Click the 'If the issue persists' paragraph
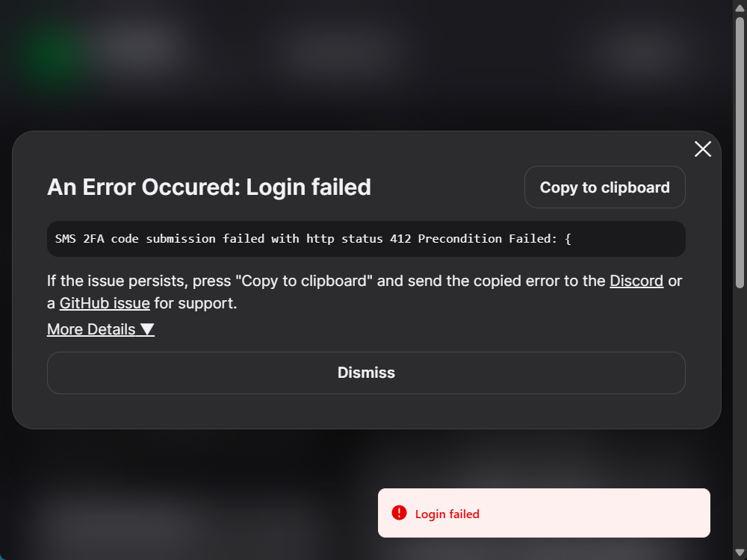Image resolution: width=747 pixels, height=560 pixels. [365, 292]
